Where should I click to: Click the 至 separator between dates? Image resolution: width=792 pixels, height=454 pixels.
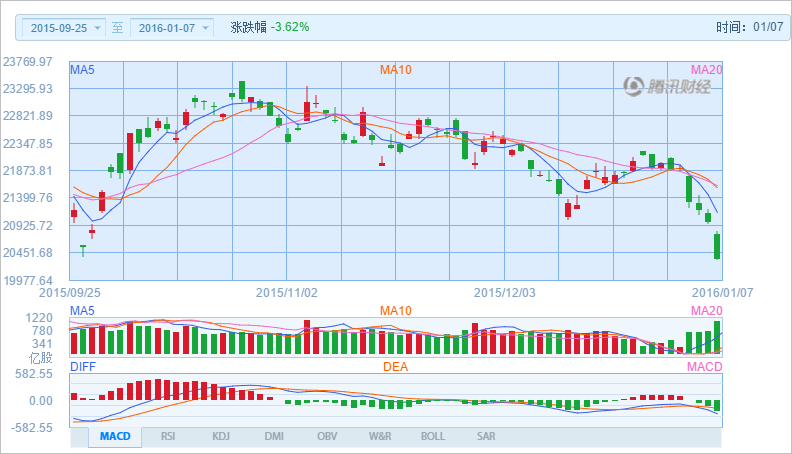[x=117, y=27]
